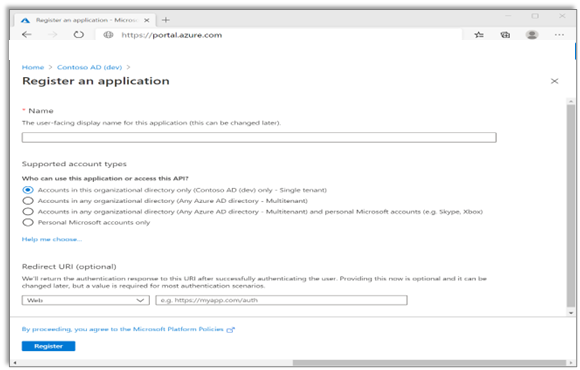Open the Web platform dropdown
The image size is (580, 370).
[85, 300]
